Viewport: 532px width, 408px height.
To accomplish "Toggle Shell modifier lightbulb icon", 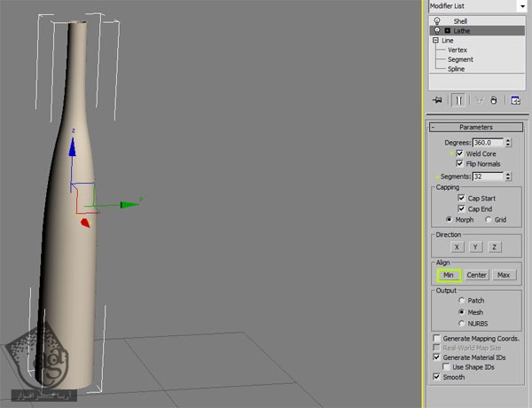I will [436, 20].
